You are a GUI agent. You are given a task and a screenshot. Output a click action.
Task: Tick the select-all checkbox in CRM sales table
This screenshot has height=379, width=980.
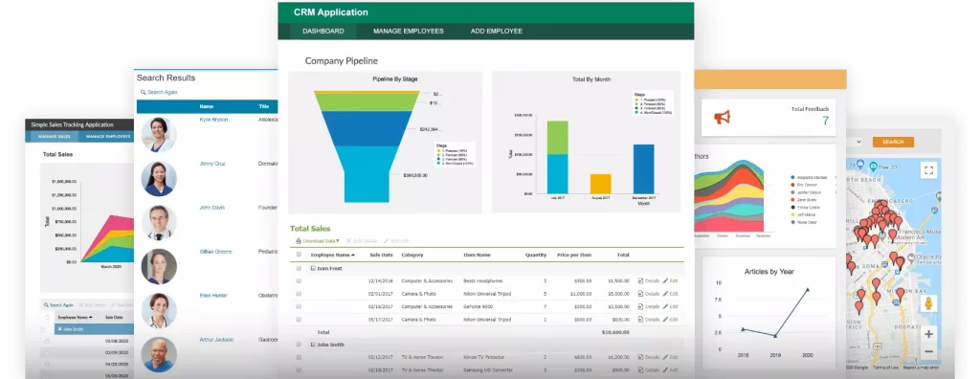tap(299, 255)
